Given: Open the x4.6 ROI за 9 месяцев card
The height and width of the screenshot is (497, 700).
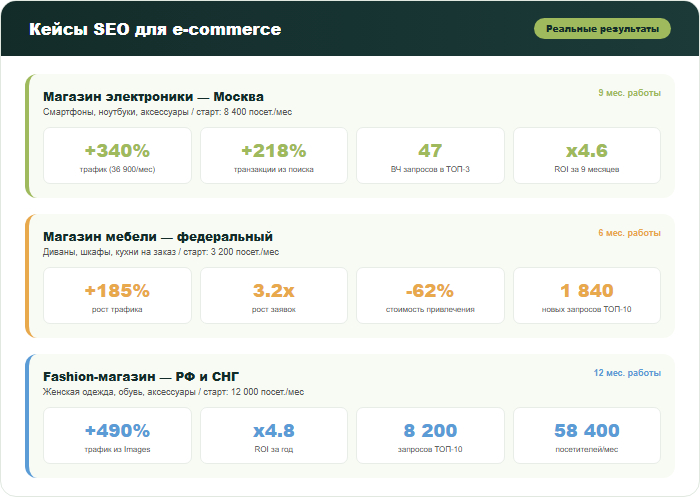Looking at the screenshot, I should pos(586,156).
